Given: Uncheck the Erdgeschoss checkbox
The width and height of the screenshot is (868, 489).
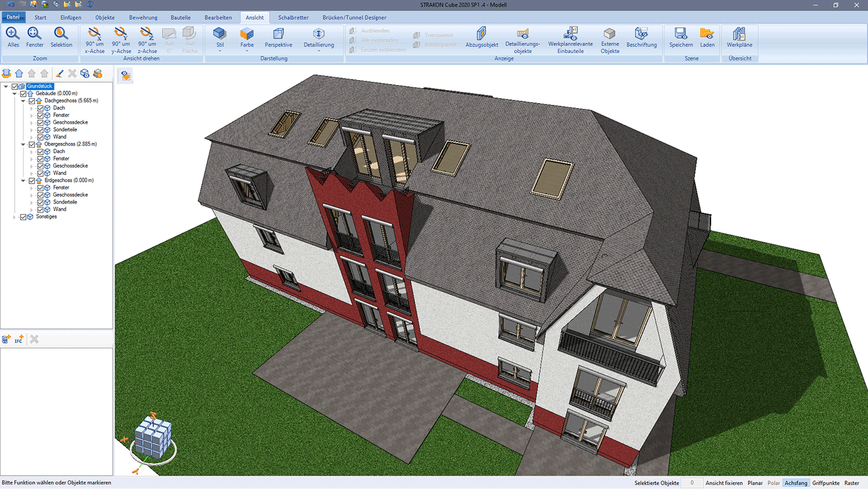Looking at the screenshot, I should [32, 181].
